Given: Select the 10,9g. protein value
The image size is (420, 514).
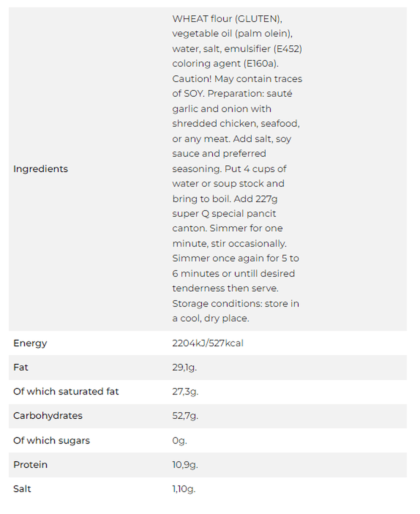Looking at the screenshot, I should tap(185, 465).
